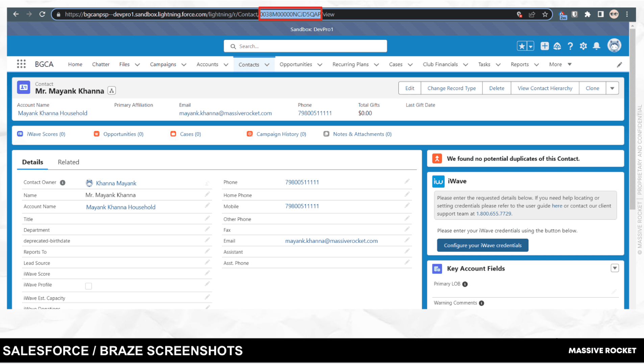Viewport: 644px width, 364px height.
Task: Go to the Home tab
Action: coord(75,64)
